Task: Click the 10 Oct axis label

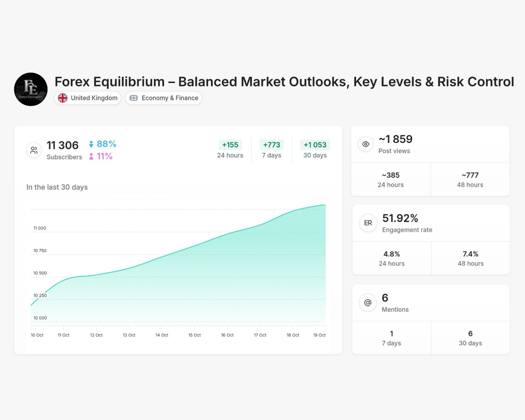Action: pos(37,335)
